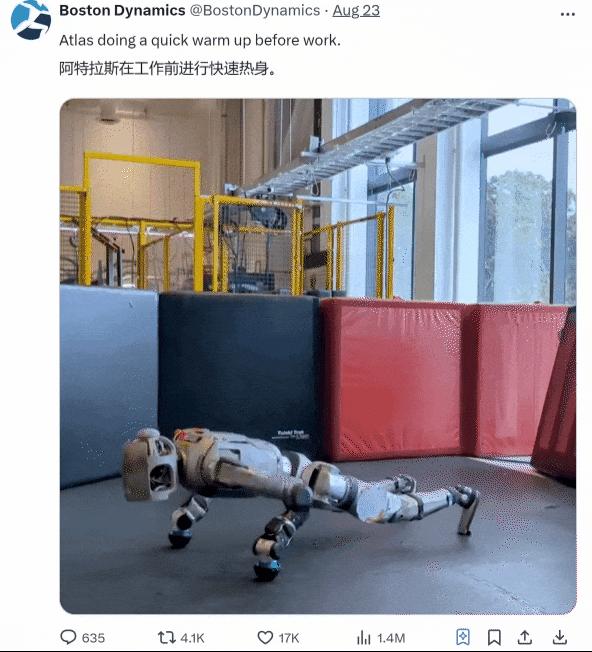Click the English text about Atlas warm up

(200, 40)
